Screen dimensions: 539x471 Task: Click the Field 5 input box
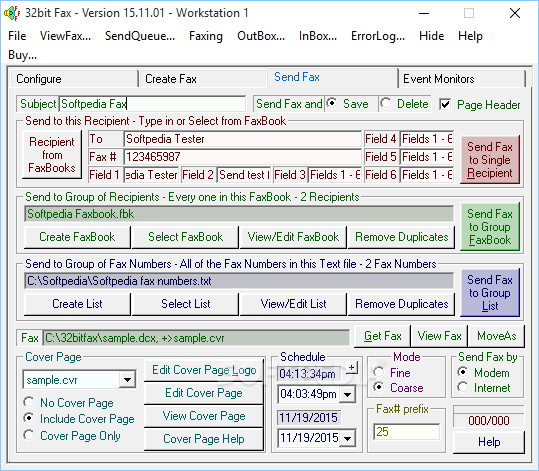(427, 157)
